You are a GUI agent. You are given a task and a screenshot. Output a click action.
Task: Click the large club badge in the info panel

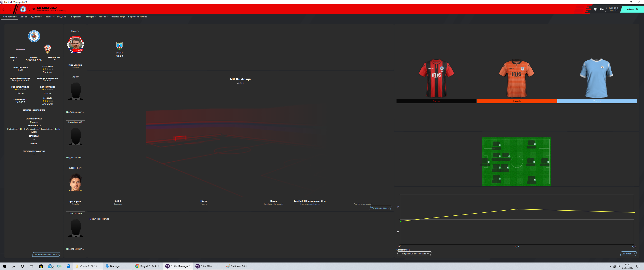(34, 36)
